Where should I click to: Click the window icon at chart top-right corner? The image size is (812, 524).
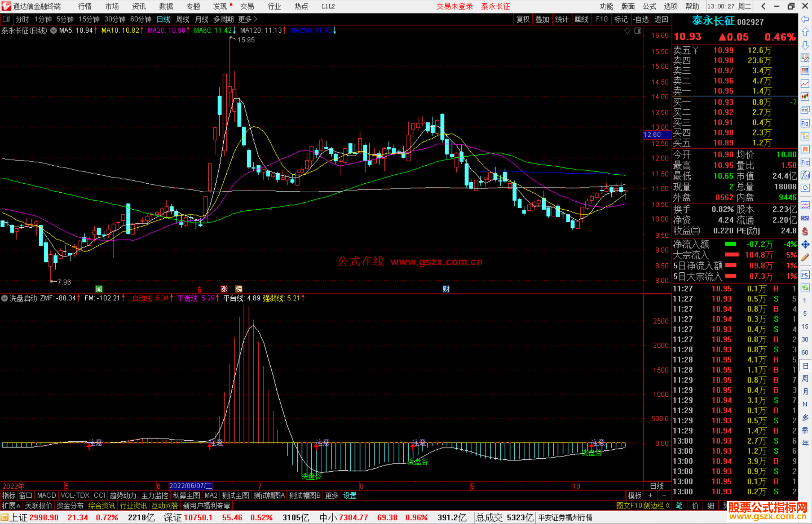[638, 31]
